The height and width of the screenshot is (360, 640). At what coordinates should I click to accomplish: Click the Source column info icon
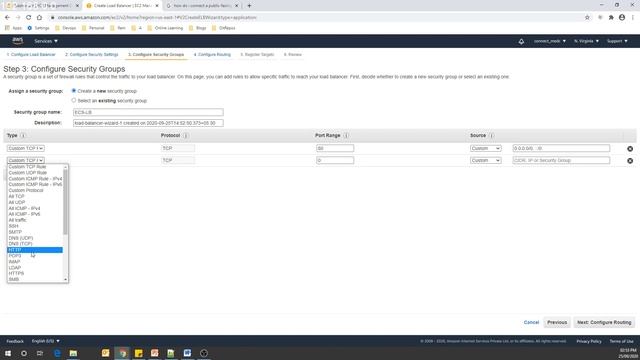[x=491, y=136]
